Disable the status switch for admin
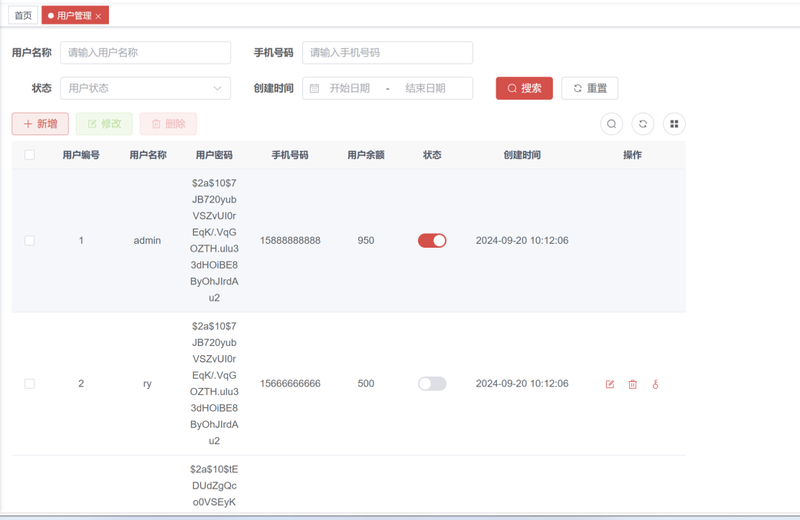Screen dimensions: 800x520 pos(432,241)
